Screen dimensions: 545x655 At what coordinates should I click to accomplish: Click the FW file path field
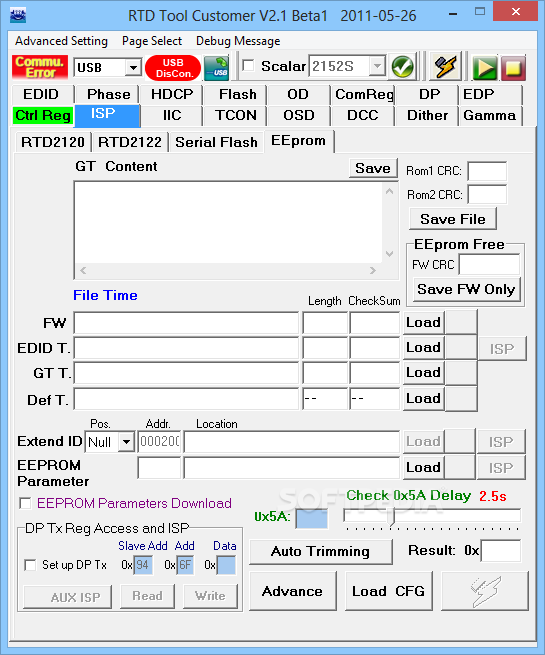point(186,323)
